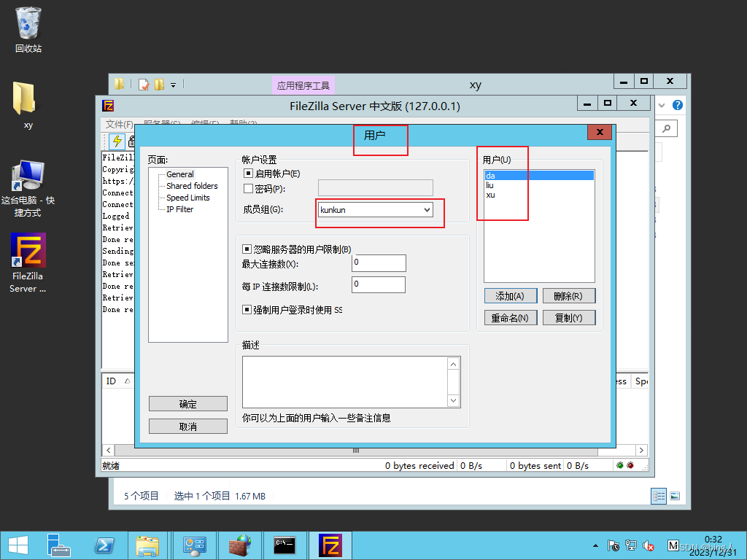747x560 pixels.
Task: Click the per-IP connection limit field
Action: [379, 284]
